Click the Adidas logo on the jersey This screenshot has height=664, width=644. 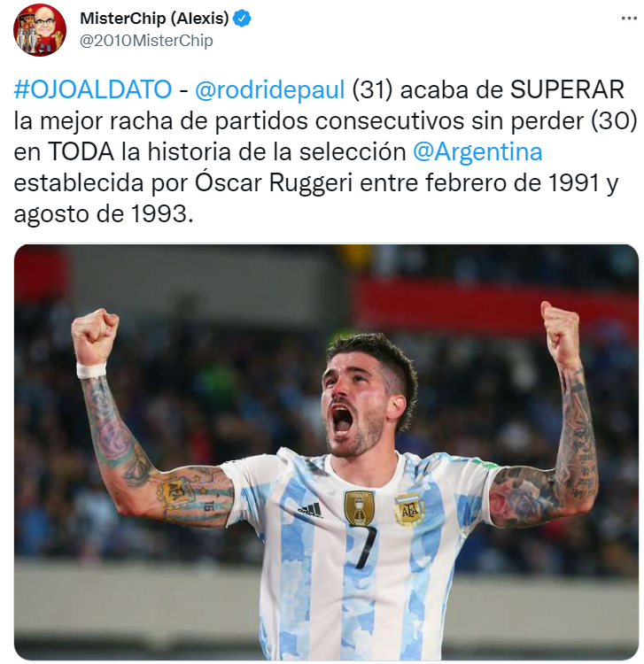[310, 510]
